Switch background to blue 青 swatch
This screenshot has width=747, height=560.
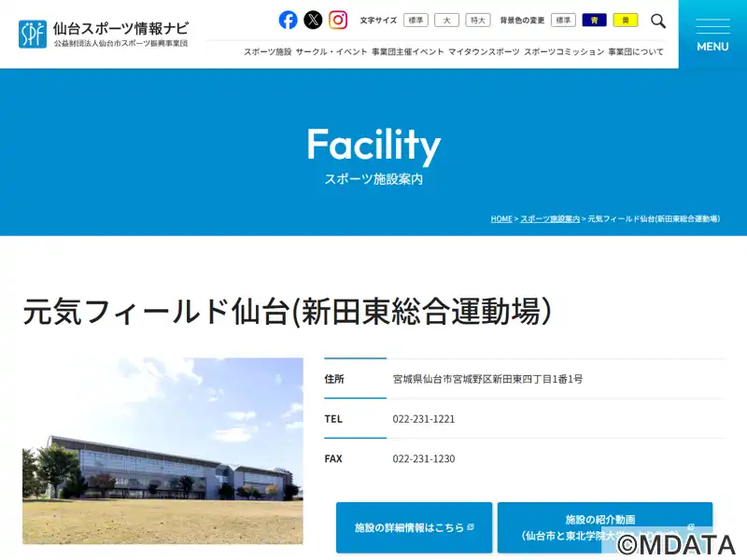[x=595, y=20]
